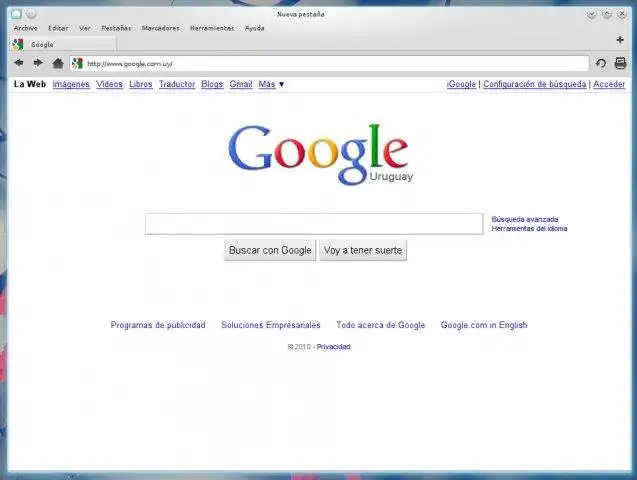
Task: Go forward with the forward arrow
Action: (x=38, y=63)
